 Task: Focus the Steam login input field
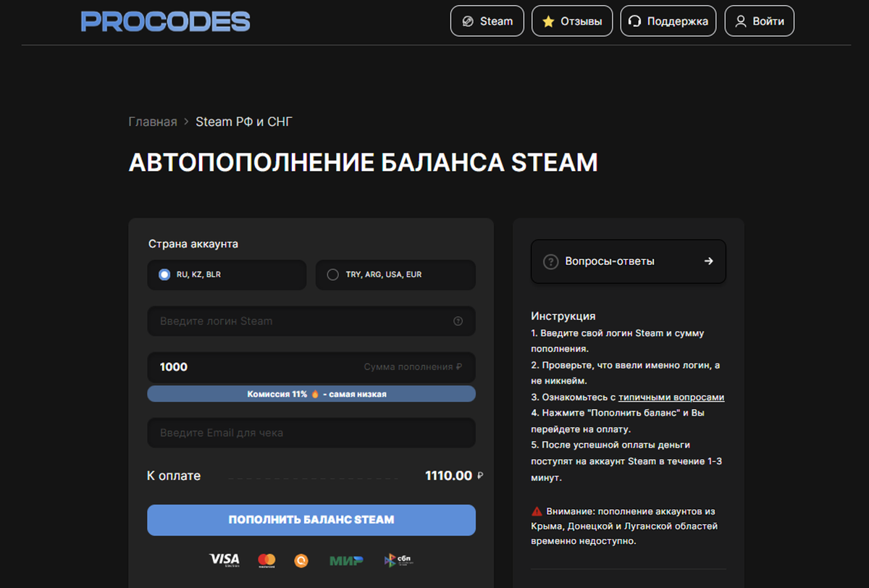coord(311,321)
